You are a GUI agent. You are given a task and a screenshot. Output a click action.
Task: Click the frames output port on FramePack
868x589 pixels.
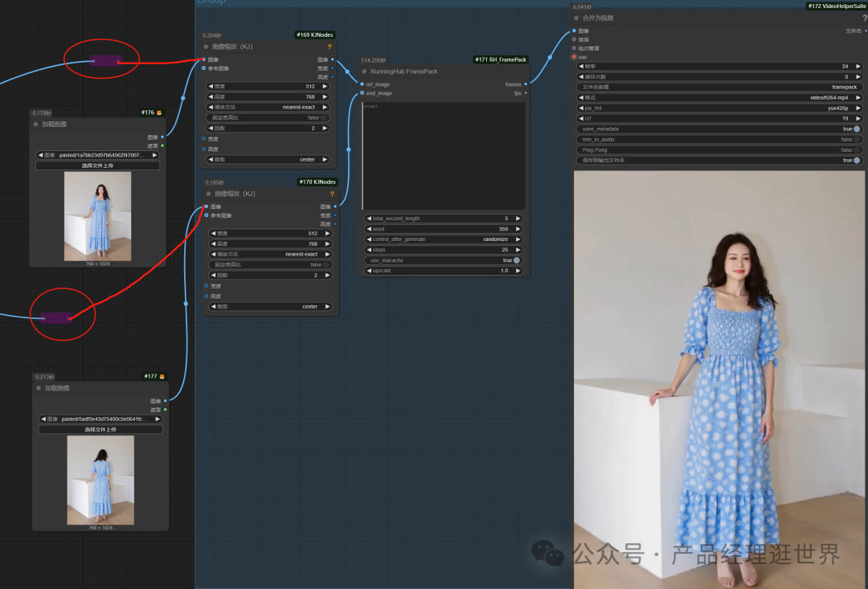pyautogui.click(x=526, y=84)
